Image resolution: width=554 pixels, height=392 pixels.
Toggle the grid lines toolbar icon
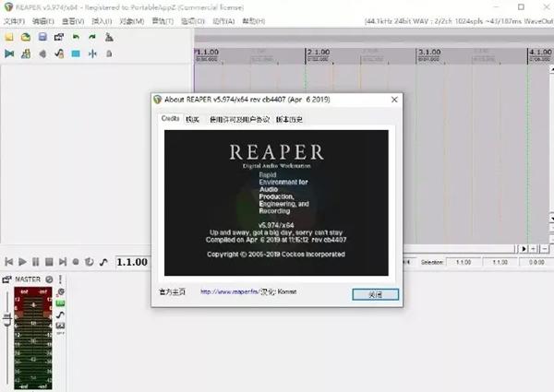[76, 53]
